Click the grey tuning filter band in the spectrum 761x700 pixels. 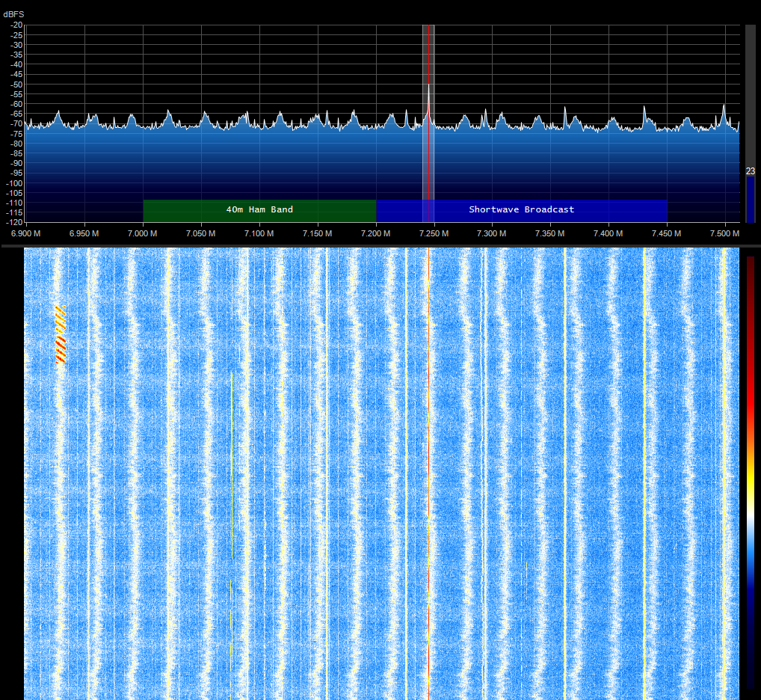click(x=428, y=150)
